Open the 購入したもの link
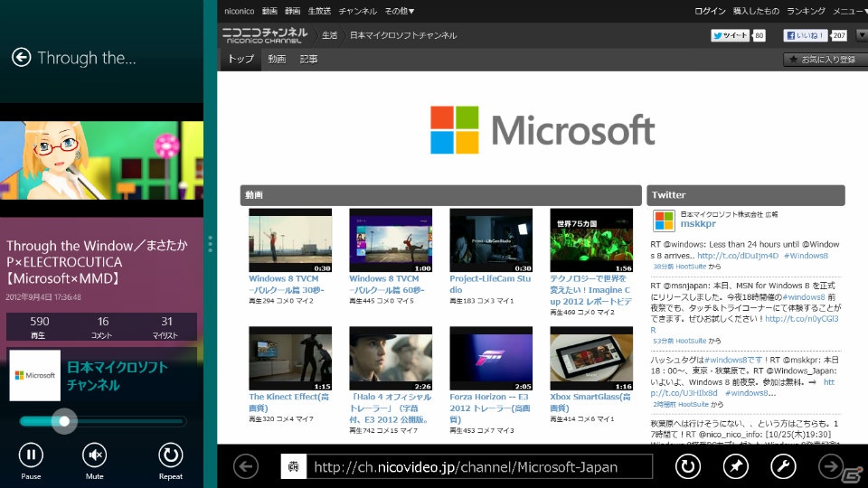868x488 pixels. tap(756, 11)
